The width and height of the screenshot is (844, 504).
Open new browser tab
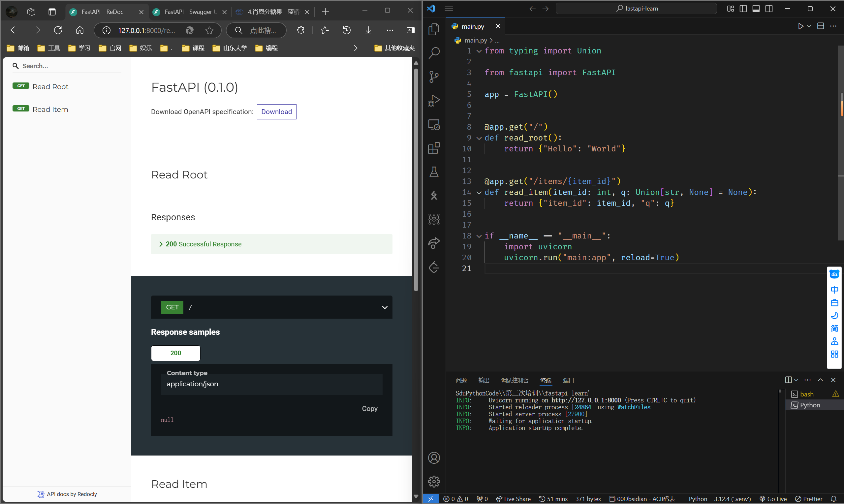[x=325, y=12]
